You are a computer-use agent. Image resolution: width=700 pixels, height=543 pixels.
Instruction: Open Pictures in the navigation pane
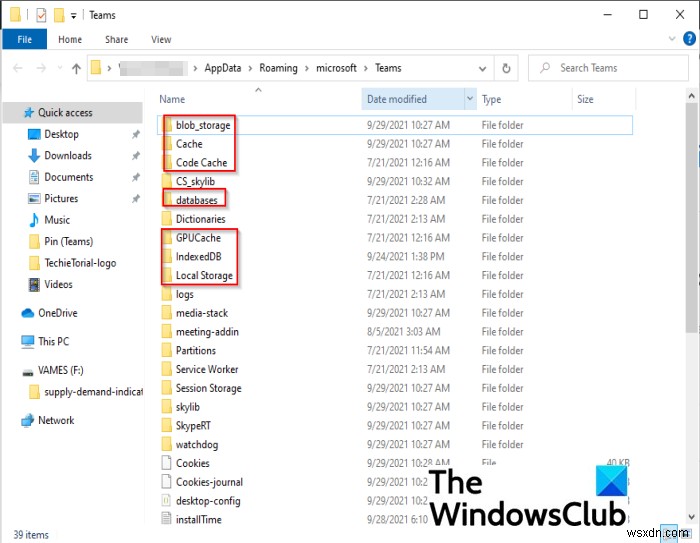click(x=61, y=198)
